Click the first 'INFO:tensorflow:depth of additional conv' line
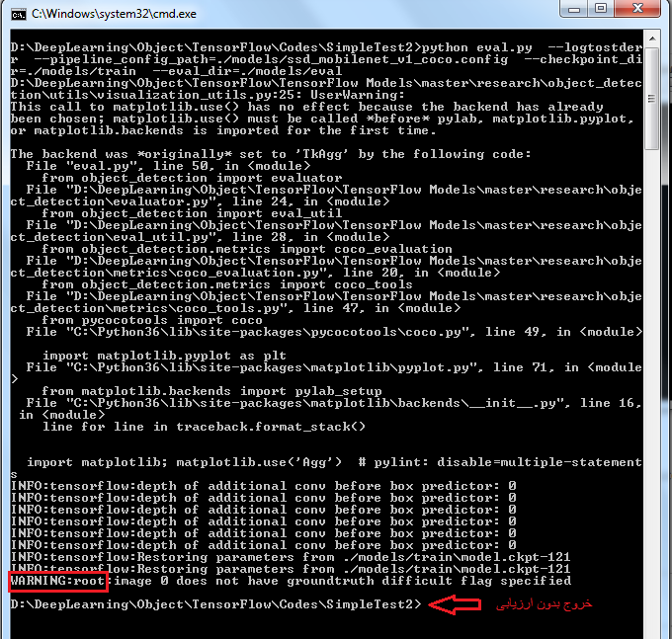 264,486
